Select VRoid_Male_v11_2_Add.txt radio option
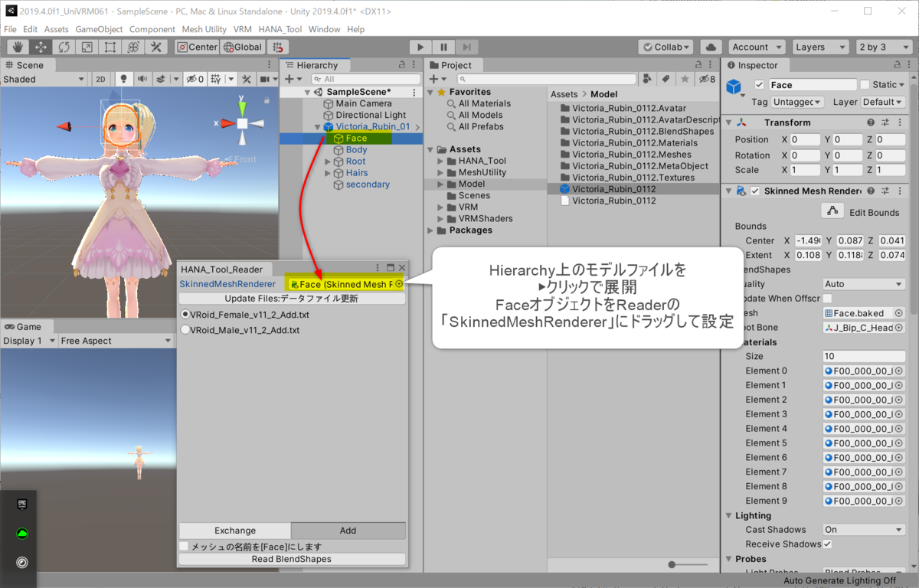 (x=185, y=331)
